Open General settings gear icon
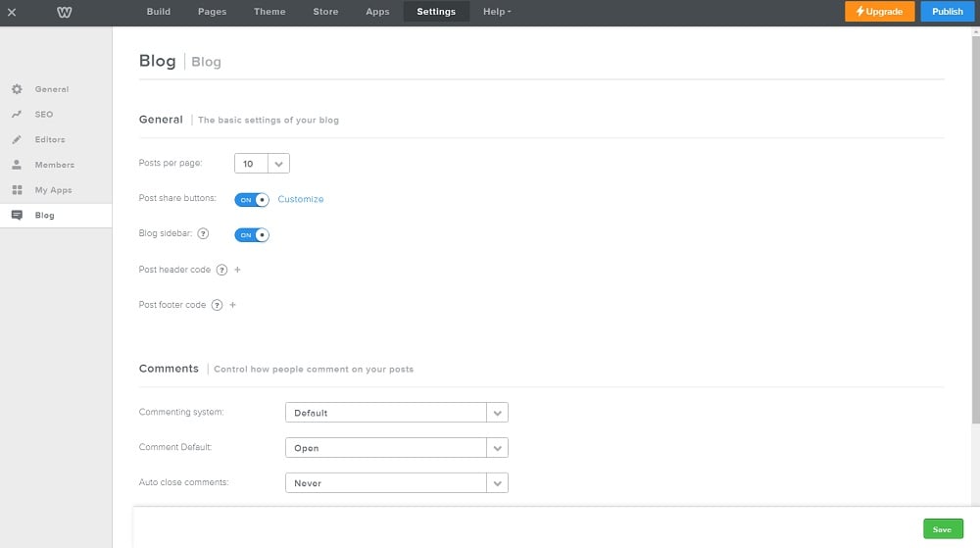Image resolution: width=980 pixels, height=548 pixels. [17, 89]
